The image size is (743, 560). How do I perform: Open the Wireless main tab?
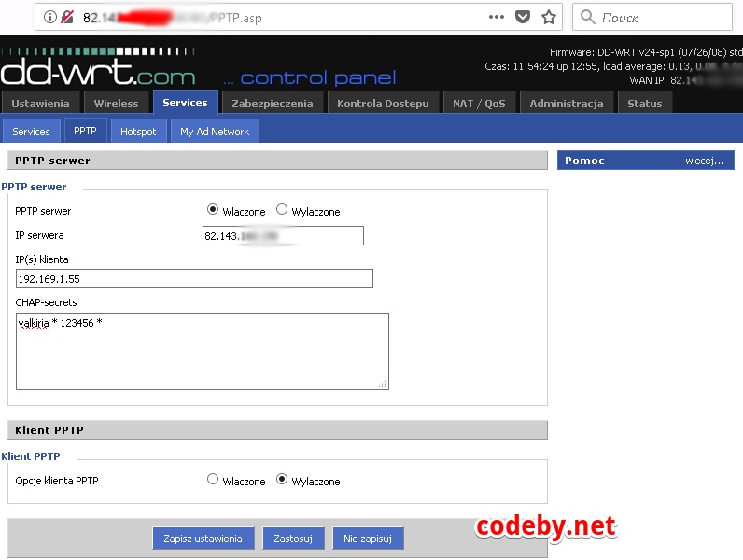[x=116, y=104]
